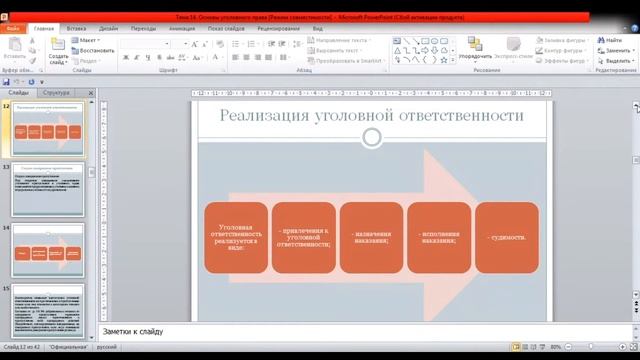
Task: Select the triangle shape in shapes gallery
Action: [x=397, y=51]
